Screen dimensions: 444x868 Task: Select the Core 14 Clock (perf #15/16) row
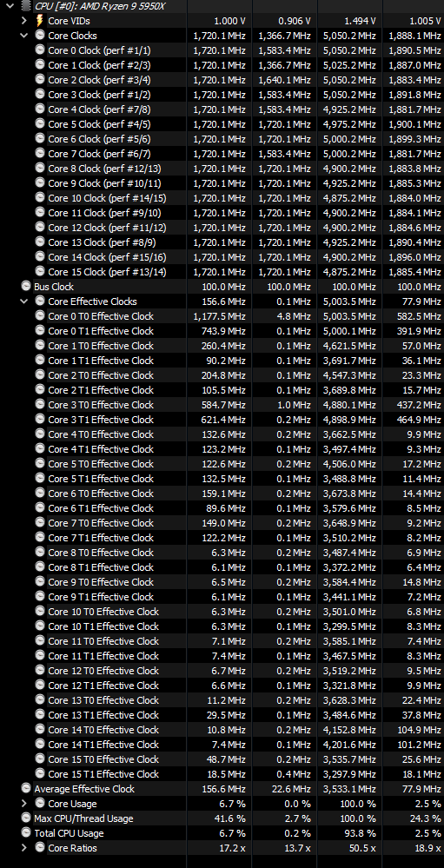(x=222, y=257)
